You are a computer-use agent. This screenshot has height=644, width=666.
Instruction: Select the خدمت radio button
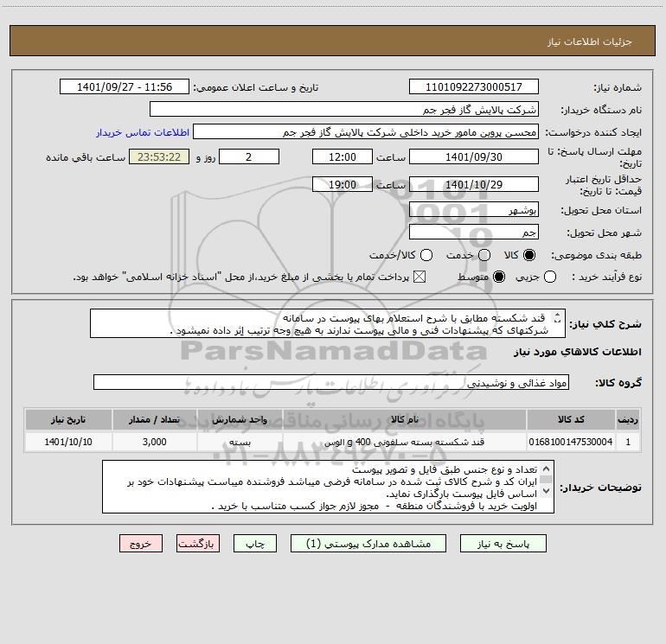click(x=484, y=255)
